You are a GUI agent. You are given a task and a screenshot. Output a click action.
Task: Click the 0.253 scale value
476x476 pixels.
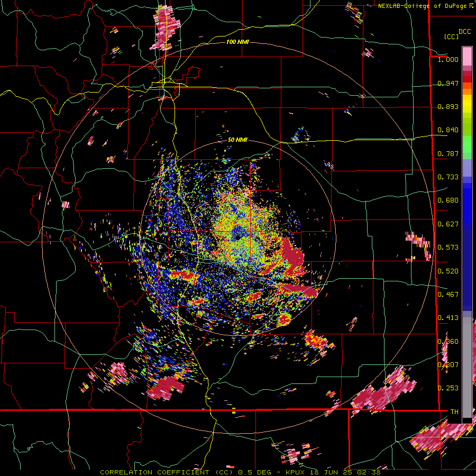448,388
